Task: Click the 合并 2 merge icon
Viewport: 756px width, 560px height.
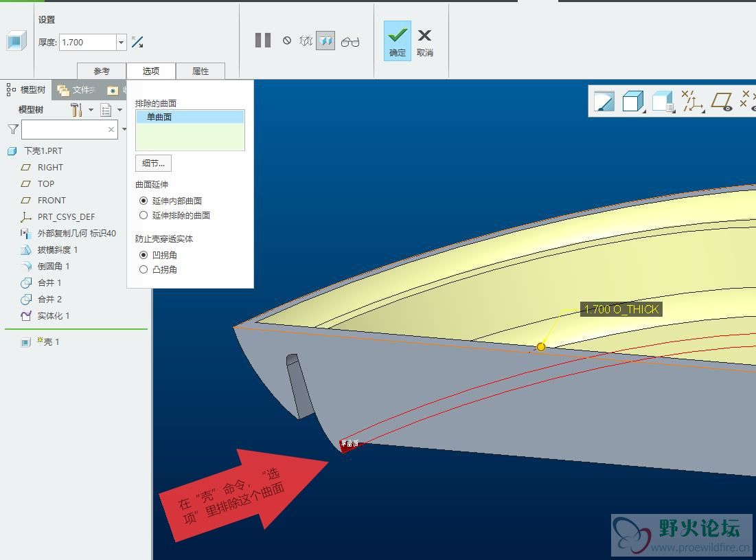Action: point(25,300)
